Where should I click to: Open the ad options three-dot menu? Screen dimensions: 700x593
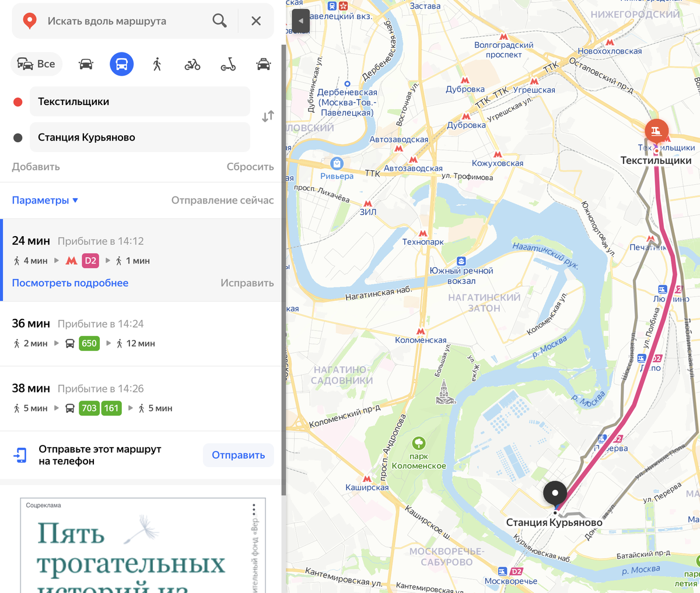click(x=254, y=510)
